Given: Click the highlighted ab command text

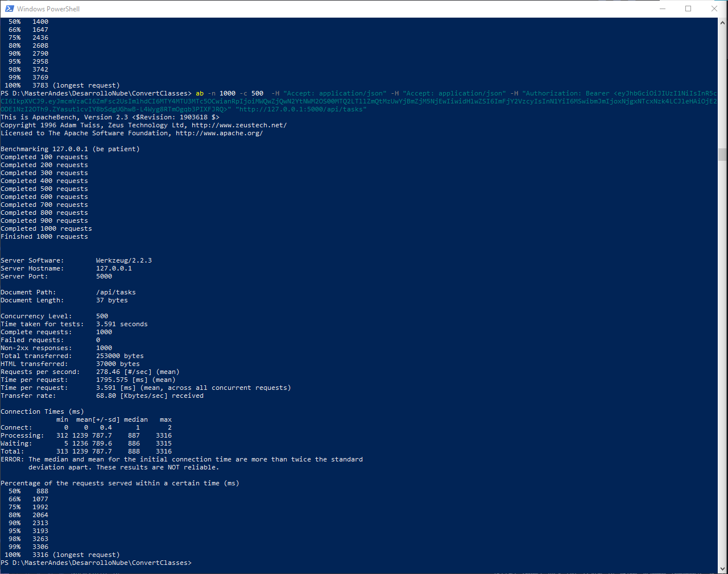Looking at the screenshot, I should pyautogui.click(x=199, y=93).
